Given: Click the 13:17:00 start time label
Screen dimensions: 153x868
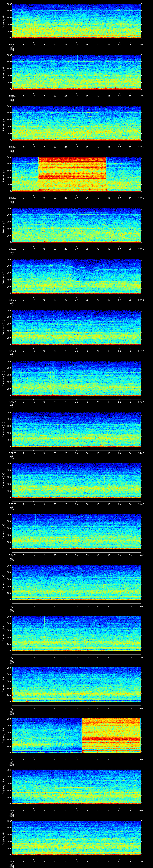Looking at the screenshot, I should (x=12, y=197).
